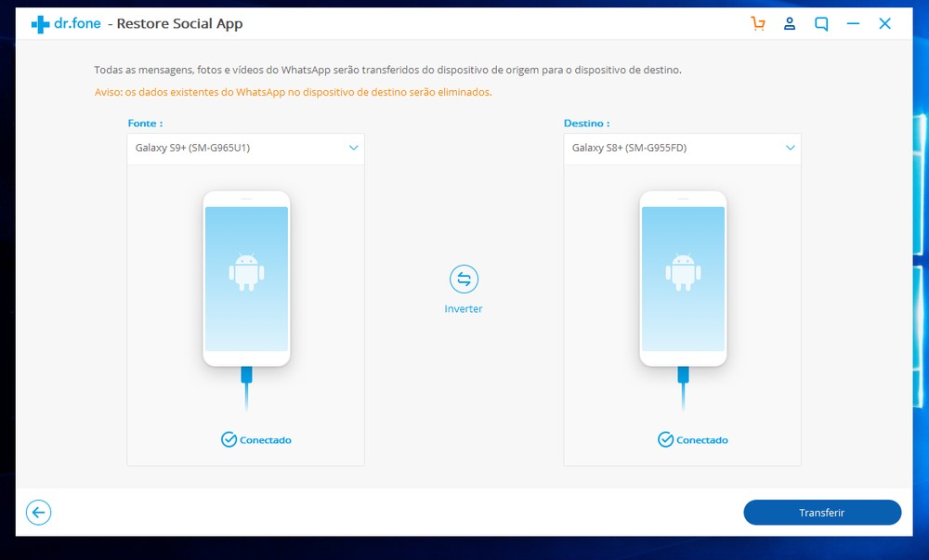Image resolution: width=929 pixels, height=560 pixels.
Task: Start transfer with Transferir button
Action: click(x=822, y=513)
